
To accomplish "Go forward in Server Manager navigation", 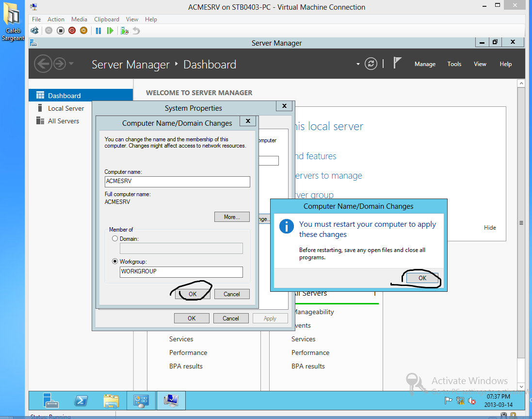I will coord(60,64).
